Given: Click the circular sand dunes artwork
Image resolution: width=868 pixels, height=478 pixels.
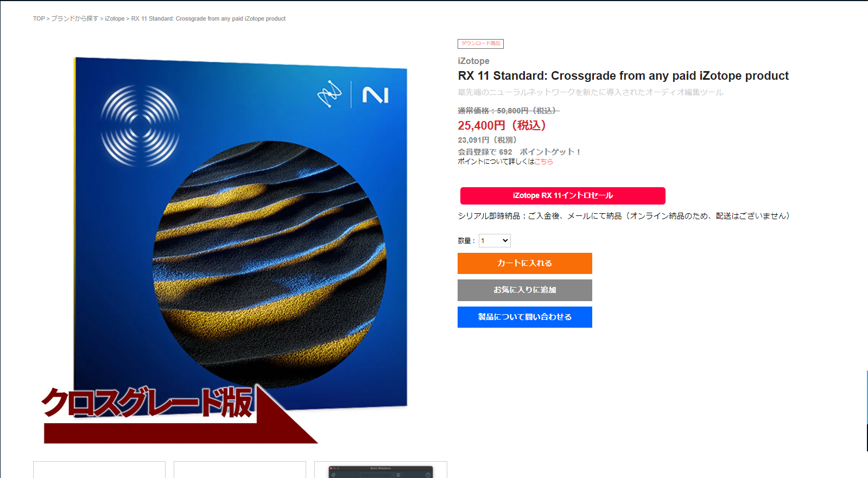Looking at the screenshot, I should click(270, 265).
